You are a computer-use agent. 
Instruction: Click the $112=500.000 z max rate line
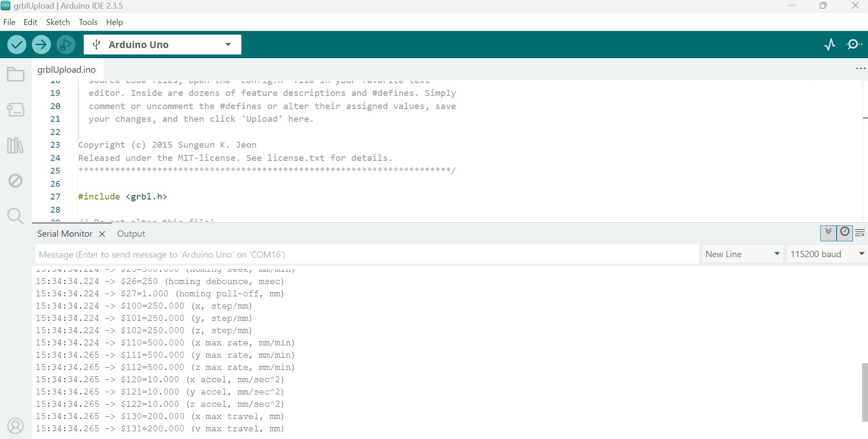tap(165, 367)
